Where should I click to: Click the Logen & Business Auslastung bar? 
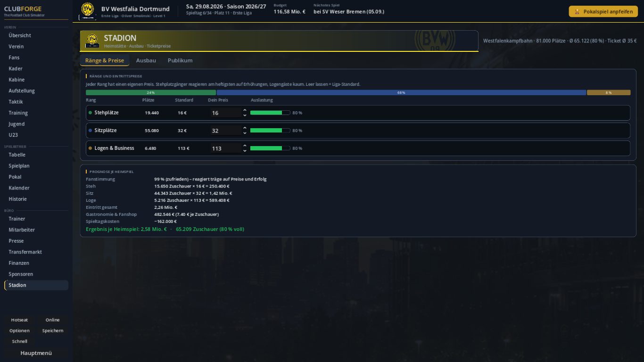coord(270,148)
